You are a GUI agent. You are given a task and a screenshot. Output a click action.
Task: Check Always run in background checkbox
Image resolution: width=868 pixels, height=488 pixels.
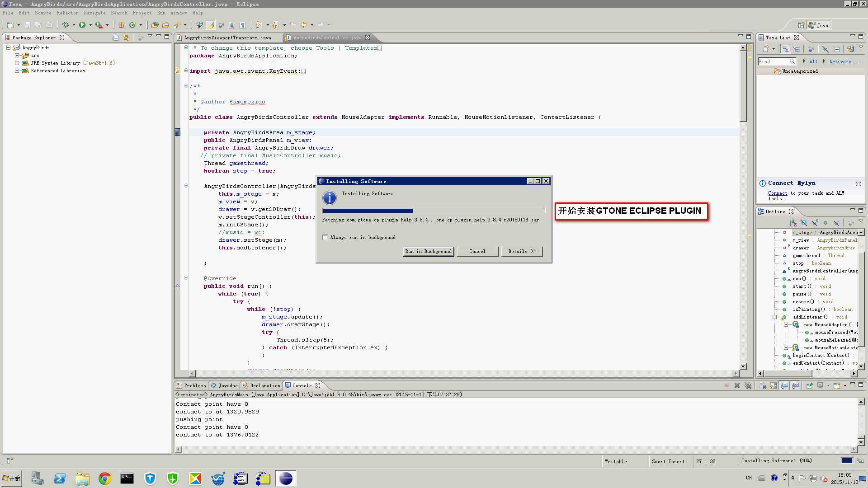pyautogui.click(x=325, y=237)
